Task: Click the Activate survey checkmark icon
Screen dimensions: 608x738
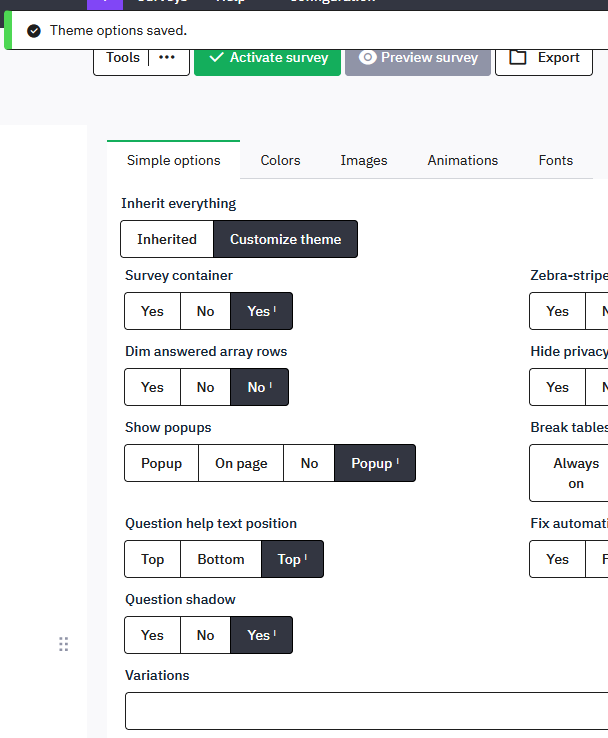Action: click(216, 58)
